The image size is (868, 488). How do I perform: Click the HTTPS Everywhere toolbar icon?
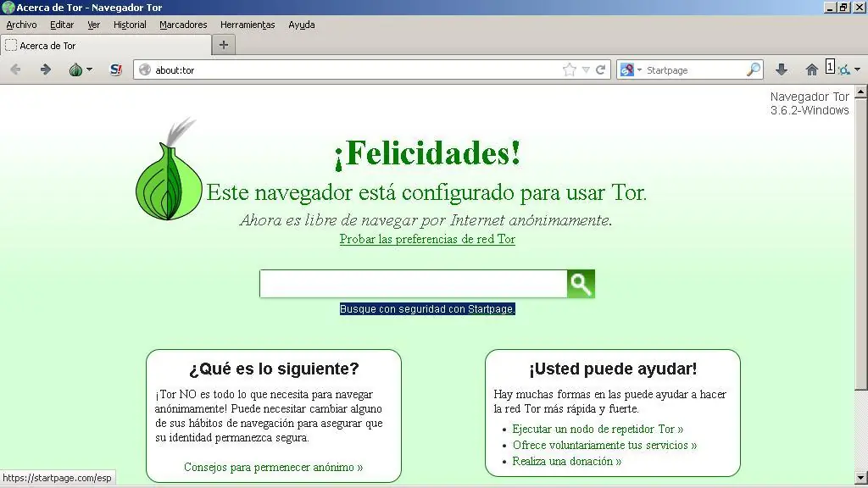tap(843, 70)
